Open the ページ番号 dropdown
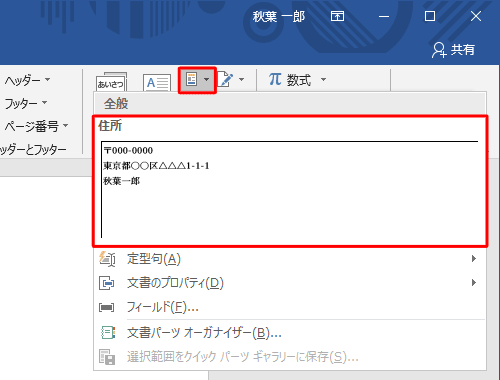500x380 pixels. pyautogui.click(x=37, y=126)
